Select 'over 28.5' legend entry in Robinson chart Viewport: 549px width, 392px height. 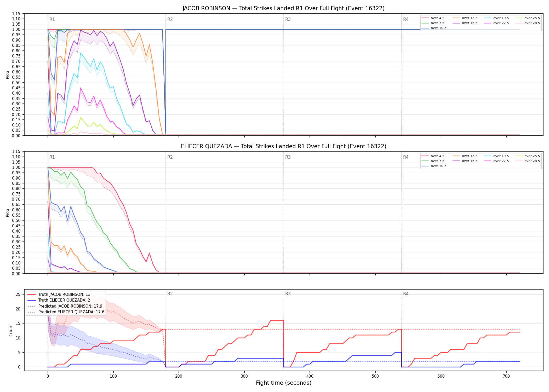[x=528, y=23]
